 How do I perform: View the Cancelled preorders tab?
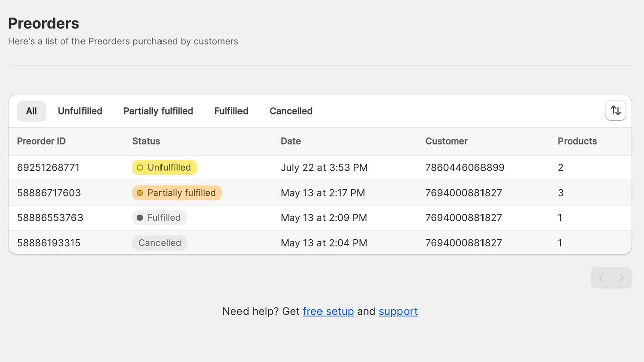point(291,111)
